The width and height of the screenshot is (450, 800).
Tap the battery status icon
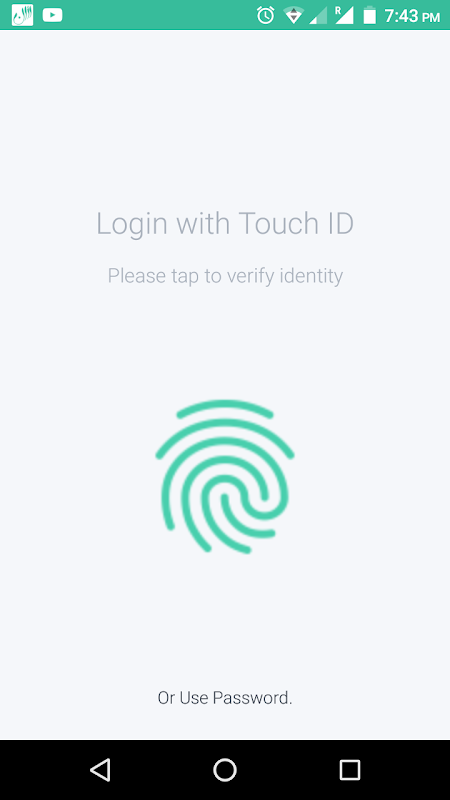(369, 15)
